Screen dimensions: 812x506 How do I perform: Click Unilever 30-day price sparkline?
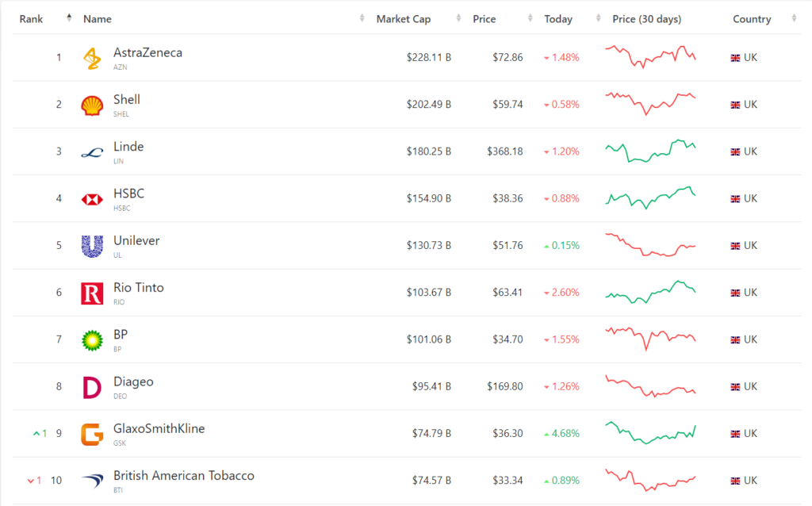pyautogui.click(x=650, y=245)
